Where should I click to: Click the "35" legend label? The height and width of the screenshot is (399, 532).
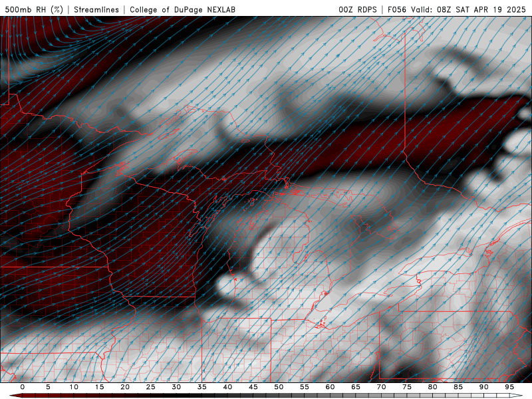tap(202, 387)
